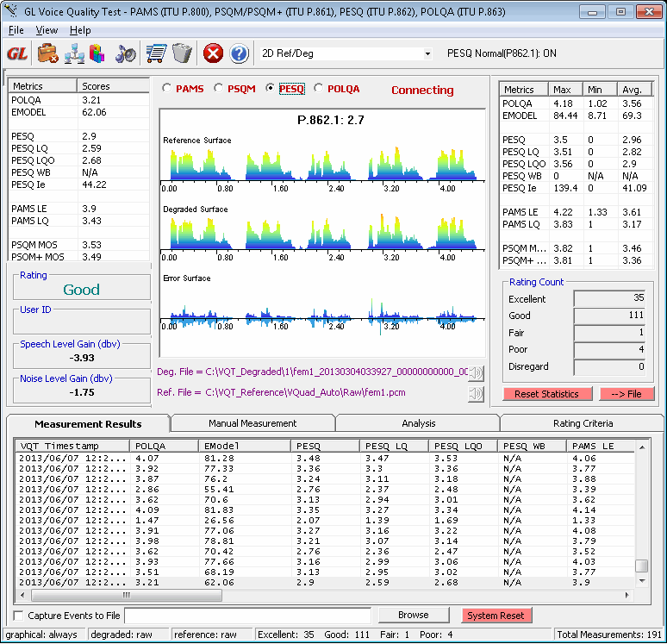667x644 pixels.
Task: Click the Reference Surface graph
Action: point(322,164)
